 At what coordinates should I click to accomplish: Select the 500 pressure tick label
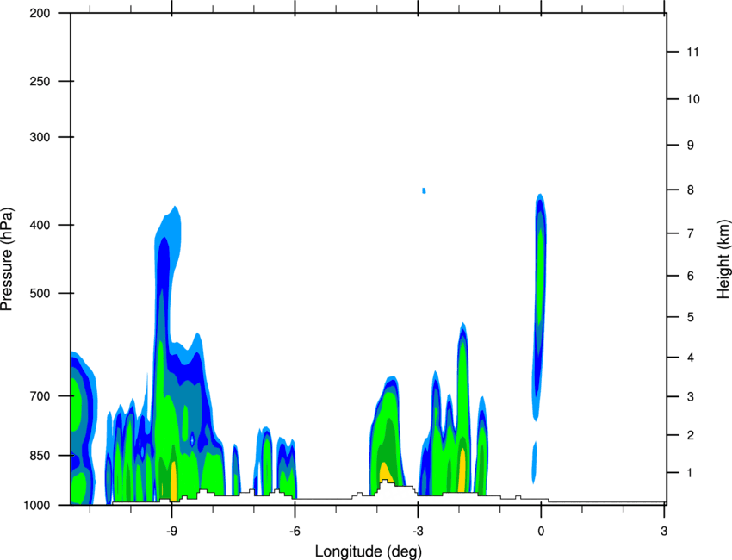tap(40, 293)
